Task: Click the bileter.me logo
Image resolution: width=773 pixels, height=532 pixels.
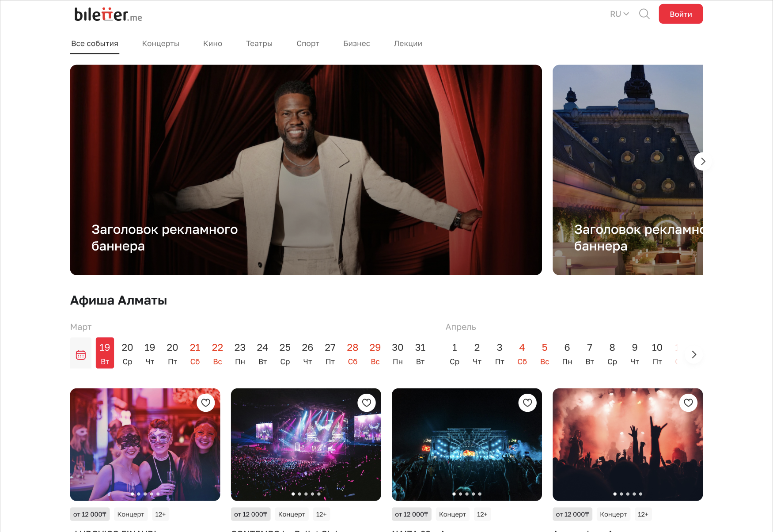Action: [x=107, y=14]
